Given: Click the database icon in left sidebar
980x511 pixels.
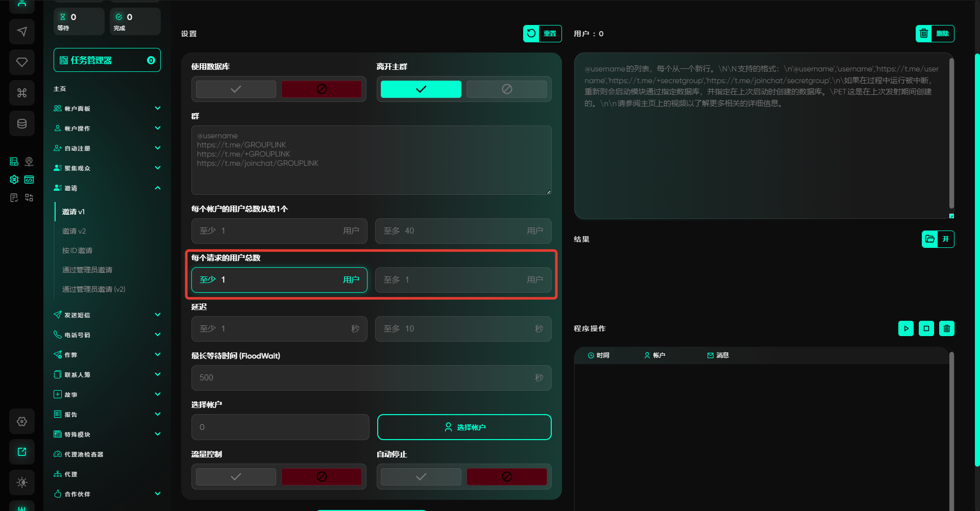Looking at the screenshot, I should point(22,123).
